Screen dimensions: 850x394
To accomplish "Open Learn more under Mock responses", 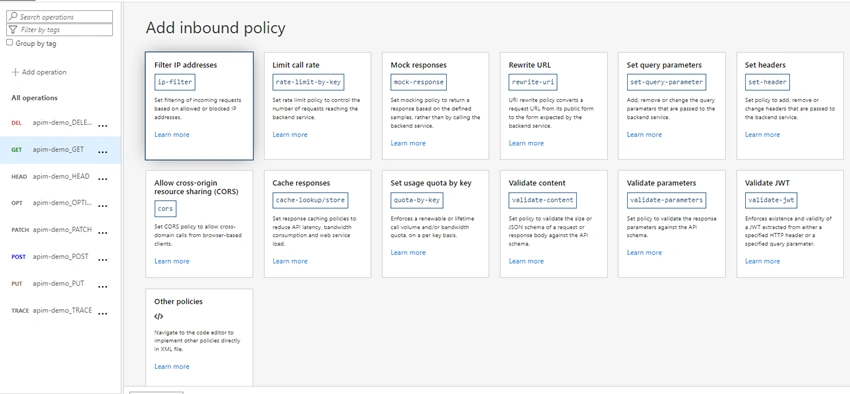I will [x=408, y=143].
